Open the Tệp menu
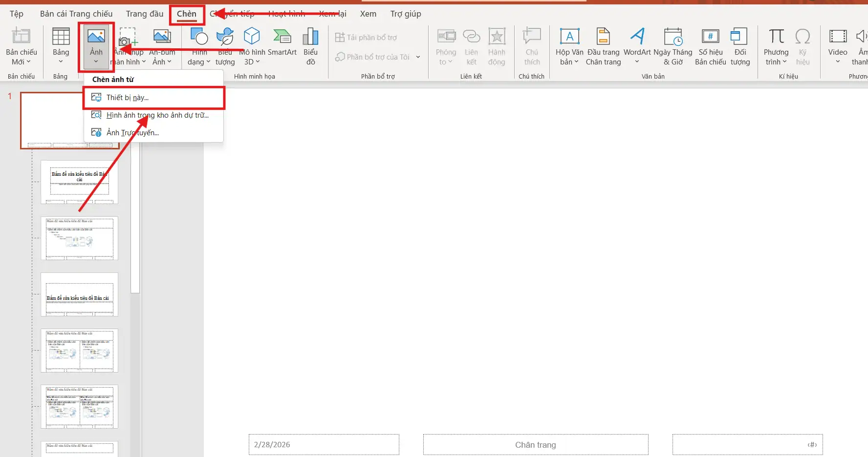The width and height of the screenshot is (868, 457). [x=16, y=14]
